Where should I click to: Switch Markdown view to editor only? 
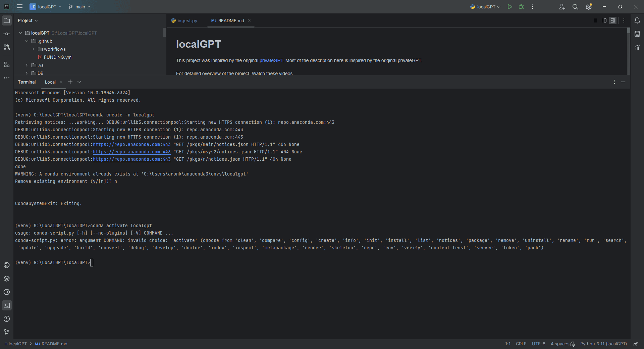pos(595,20)
